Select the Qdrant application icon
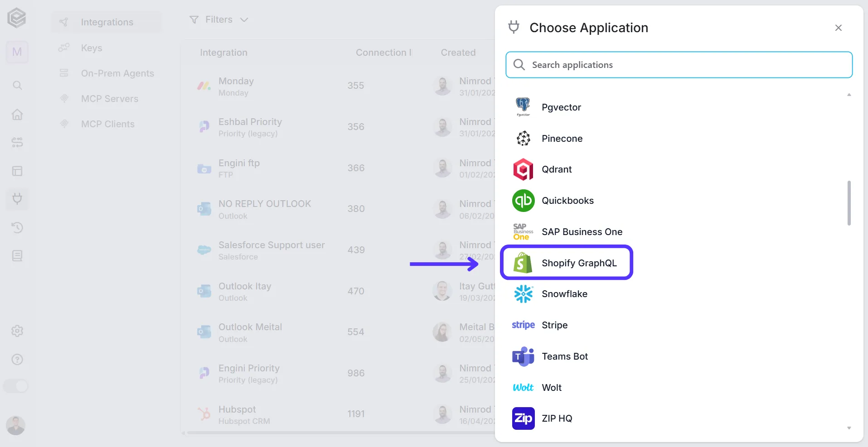 click(523, 169)
